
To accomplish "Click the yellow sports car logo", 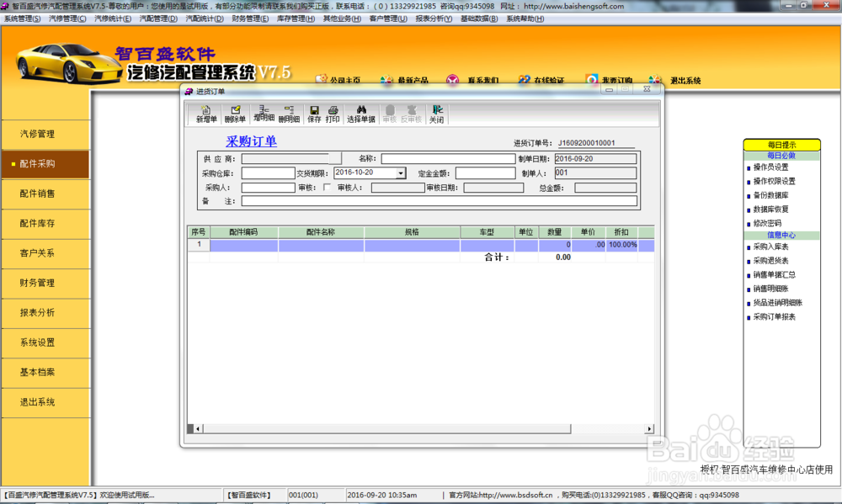I will point(69,64).
